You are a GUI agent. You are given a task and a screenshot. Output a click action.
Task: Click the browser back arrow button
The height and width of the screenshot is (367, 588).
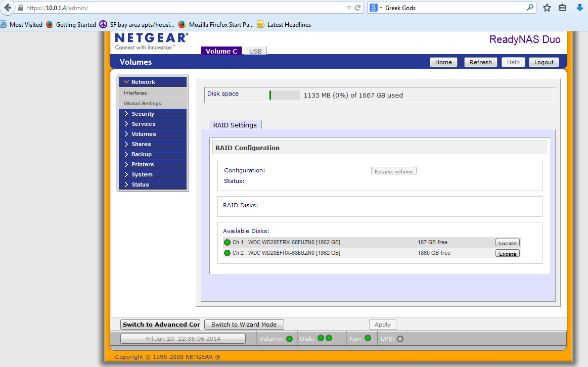(7, 8)
